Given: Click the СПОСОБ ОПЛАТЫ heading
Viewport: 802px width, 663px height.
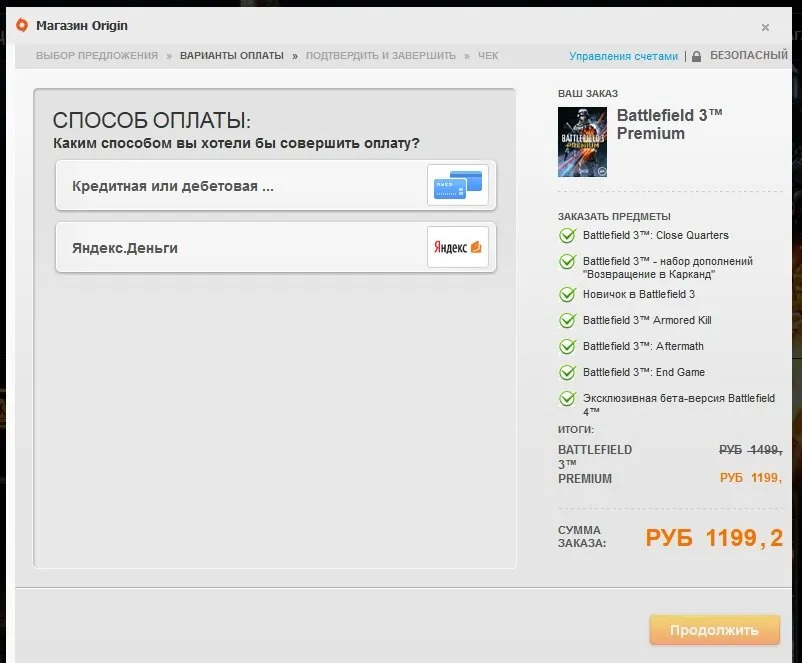Looking at the screenshot, I should coord(151,121).
